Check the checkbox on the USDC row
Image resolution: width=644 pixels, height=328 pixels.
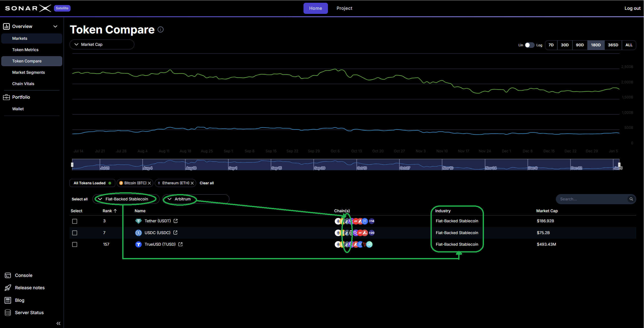(75, 233)
